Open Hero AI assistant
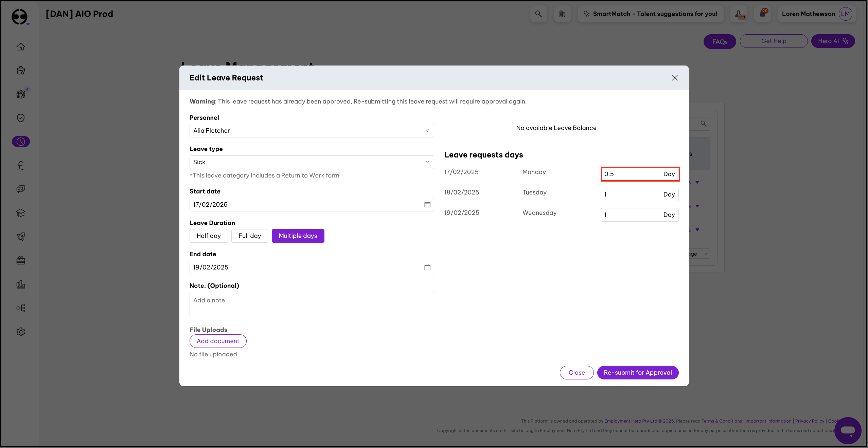 coord(833,41)
